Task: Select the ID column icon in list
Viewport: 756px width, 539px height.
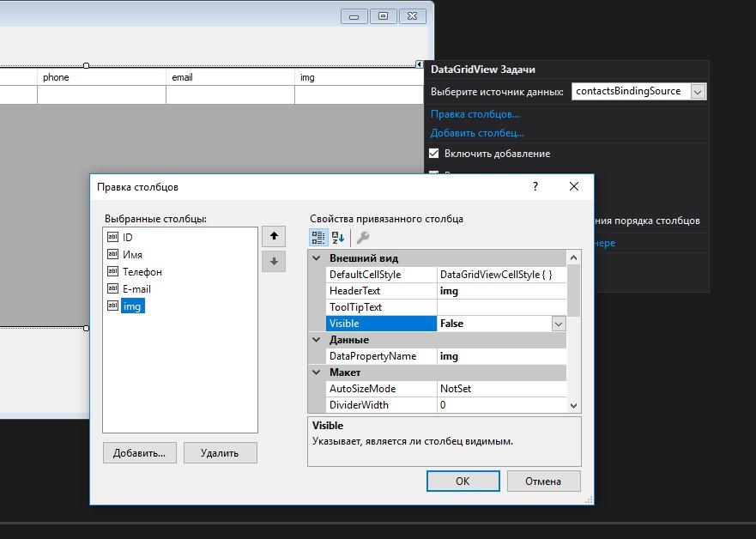Action: [112, 237]
